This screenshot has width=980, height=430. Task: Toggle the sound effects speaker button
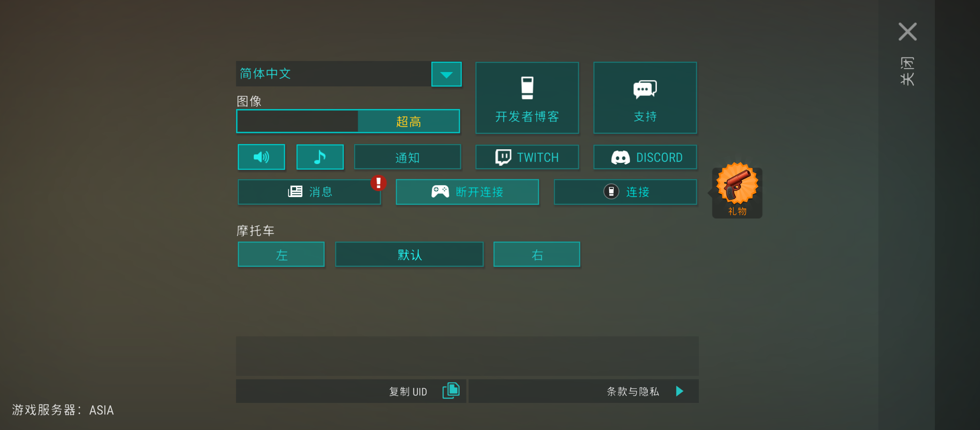coord(261,157)
